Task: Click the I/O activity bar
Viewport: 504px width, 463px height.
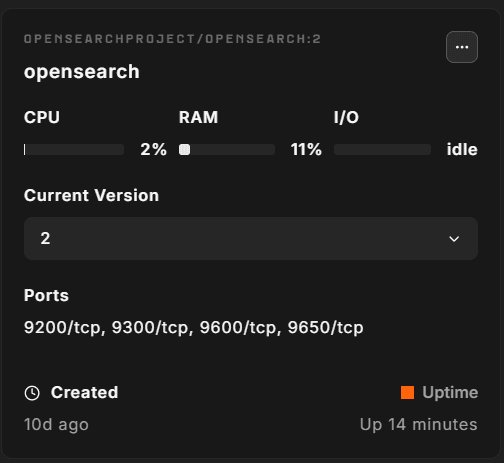Action: (x=382, y=150)
